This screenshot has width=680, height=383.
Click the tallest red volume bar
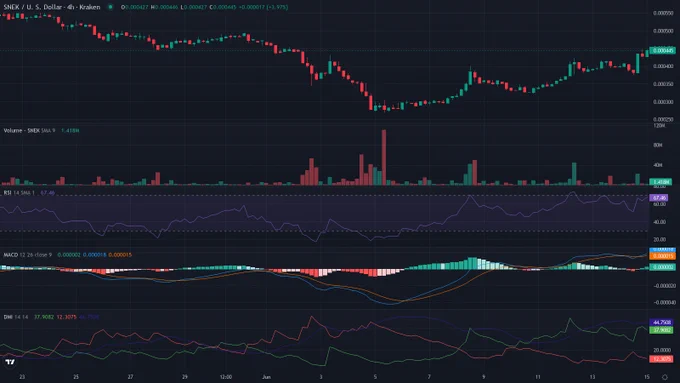coord(384,157)
